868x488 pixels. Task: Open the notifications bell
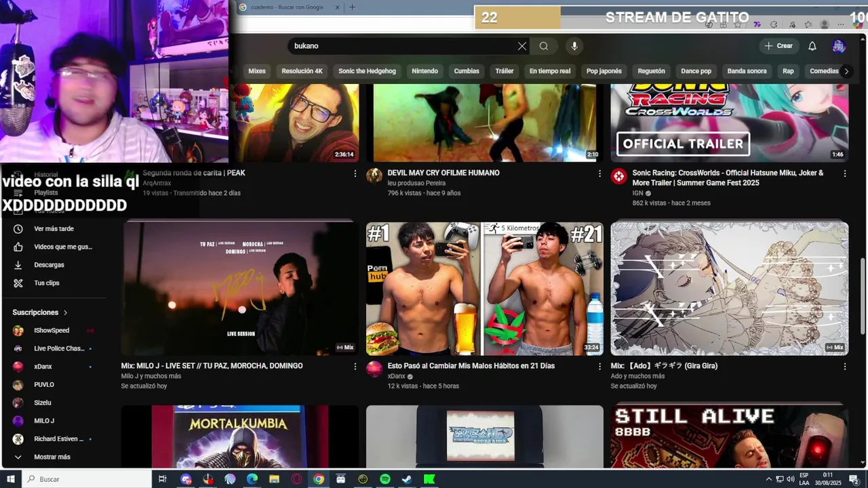pos(812,46)
